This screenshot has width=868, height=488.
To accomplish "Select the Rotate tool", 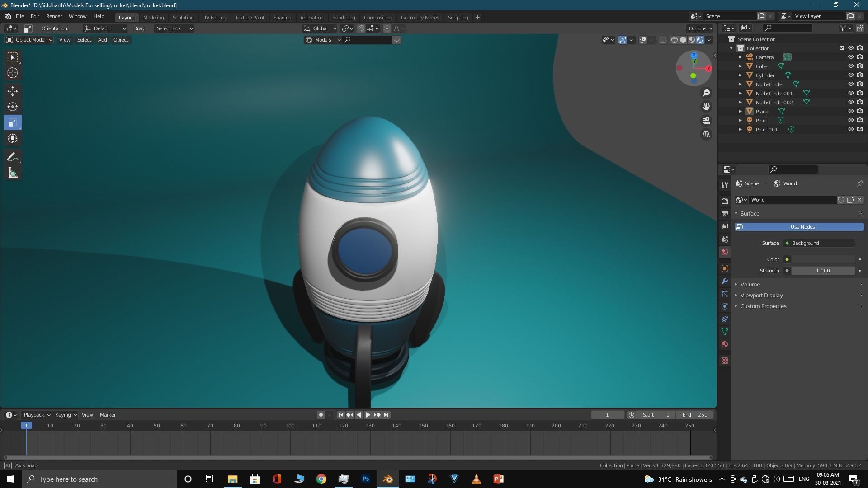I will 13,107.
